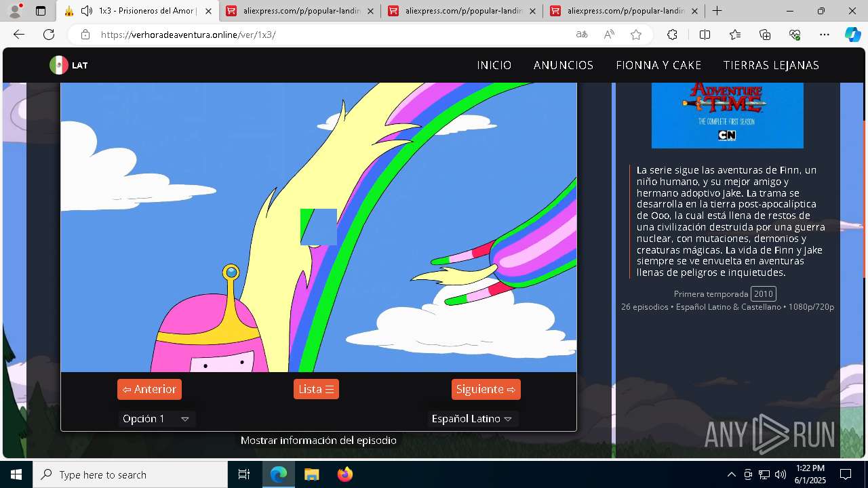
Task: Click the taskbar search box
Action: (x=130, y=474)
